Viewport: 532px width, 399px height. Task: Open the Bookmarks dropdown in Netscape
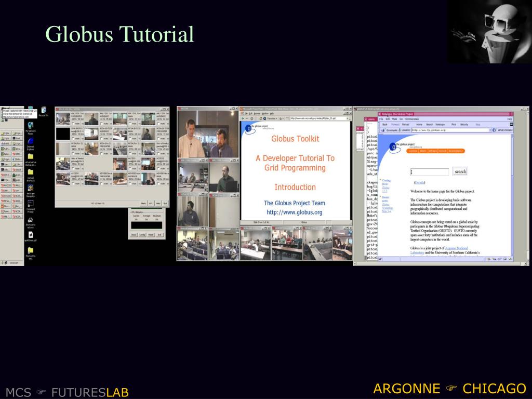coord(390,130)
